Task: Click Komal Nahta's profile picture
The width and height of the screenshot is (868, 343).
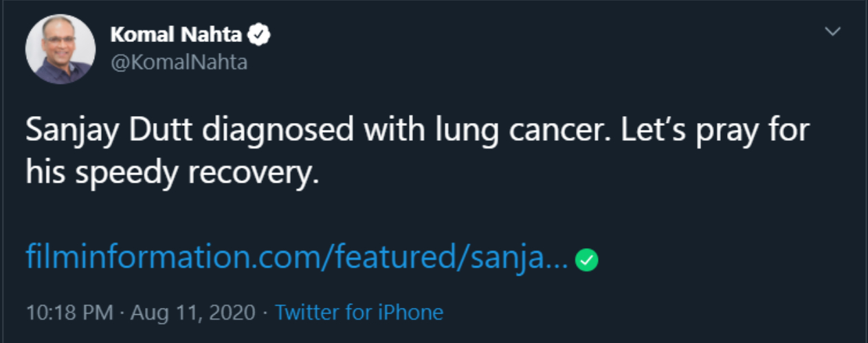Action: 60,49
